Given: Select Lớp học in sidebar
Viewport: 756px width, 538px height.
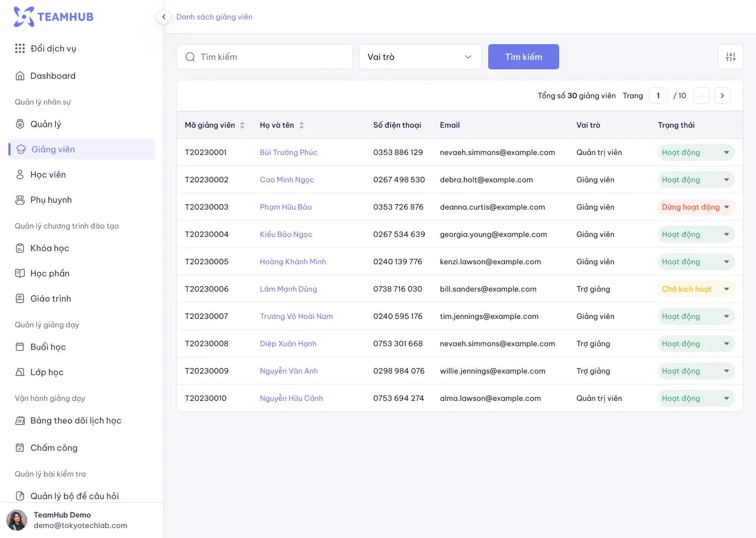Looking at the screenshot, I should click(x=82, y=372).
